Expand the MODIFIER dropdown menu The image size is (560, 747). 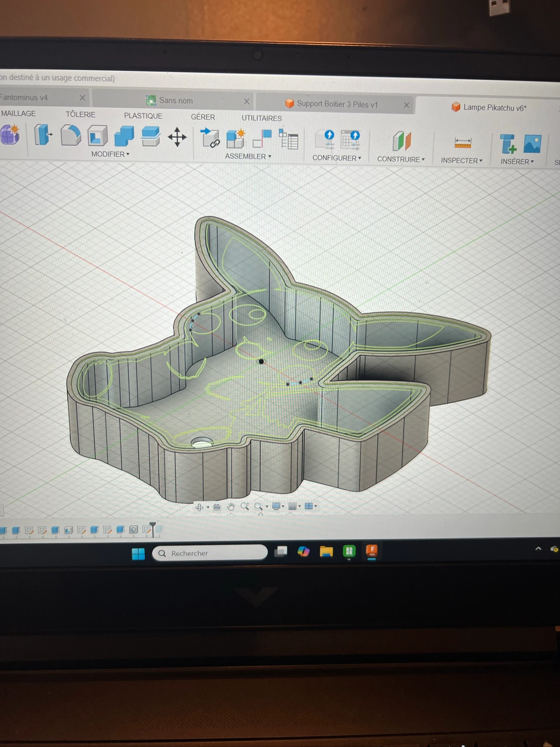pyautogui.click(x=110, y=154)
